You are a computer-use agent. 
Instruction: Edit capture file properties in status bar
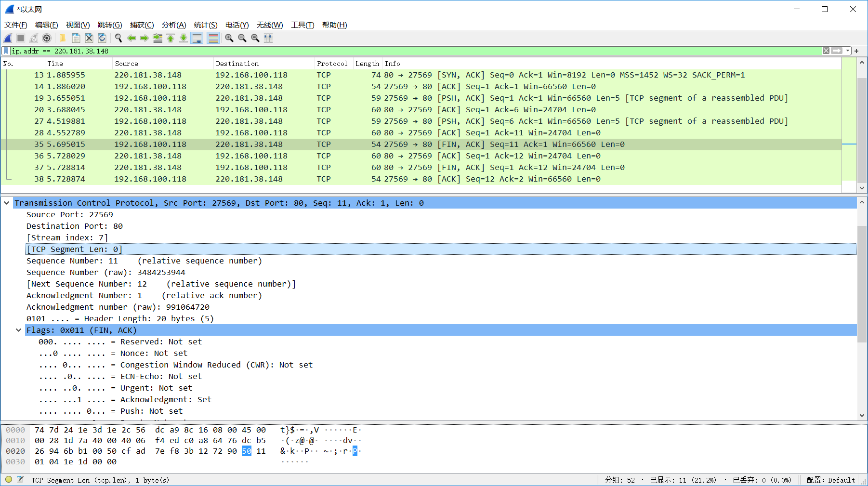click(x=20, y=479)
